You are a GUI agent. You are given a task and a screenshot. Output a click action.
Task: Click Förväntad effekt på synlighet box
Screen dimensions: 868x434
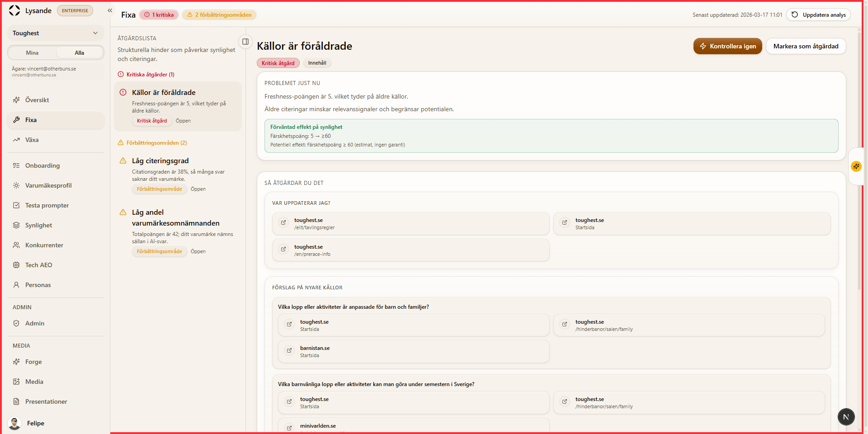551,136
